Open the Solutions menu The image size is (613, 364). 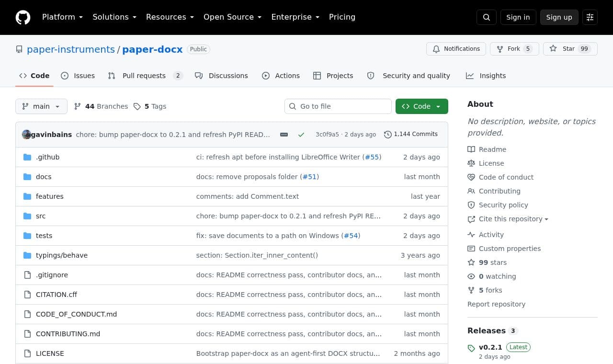114,17
